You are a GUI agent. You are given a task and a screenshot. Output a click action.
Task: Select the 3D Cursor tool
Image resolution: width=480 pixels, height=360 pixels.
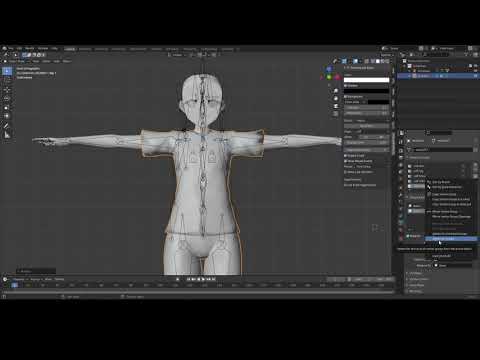tap(7, 81)
